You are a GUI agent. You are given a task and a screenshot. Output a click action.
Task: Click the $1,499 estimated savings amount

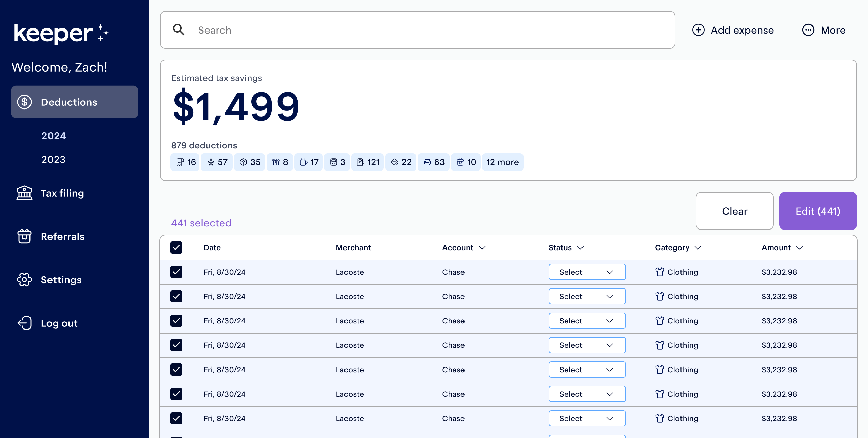click(x=236, y=107)
